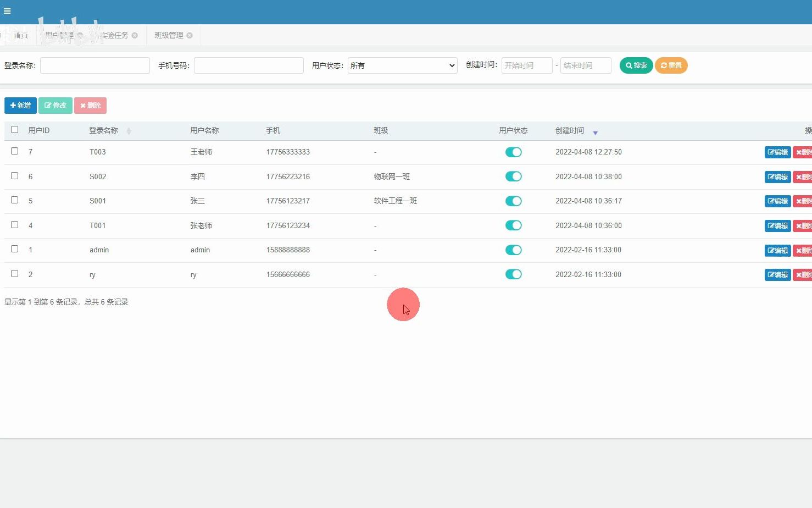Viewport: 812px width, 508px height.
Task: Click phone number 17756333333
Action: (x=288, y=152)
